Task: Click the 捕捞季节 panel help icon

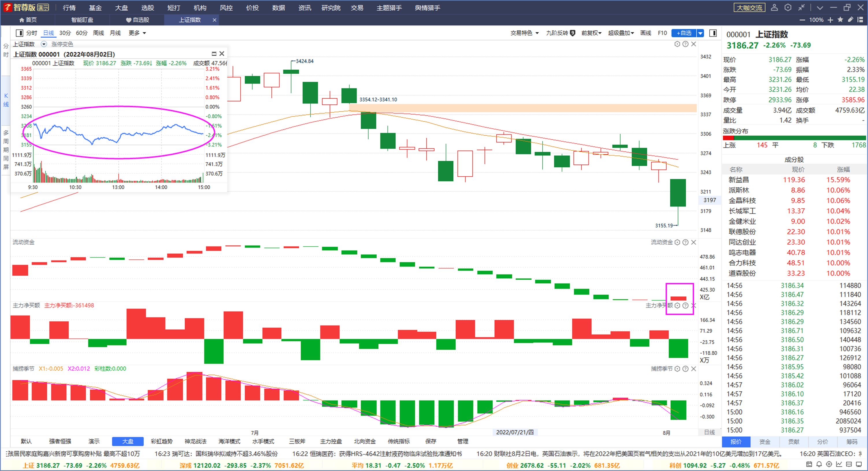Action: coord(685,369)
